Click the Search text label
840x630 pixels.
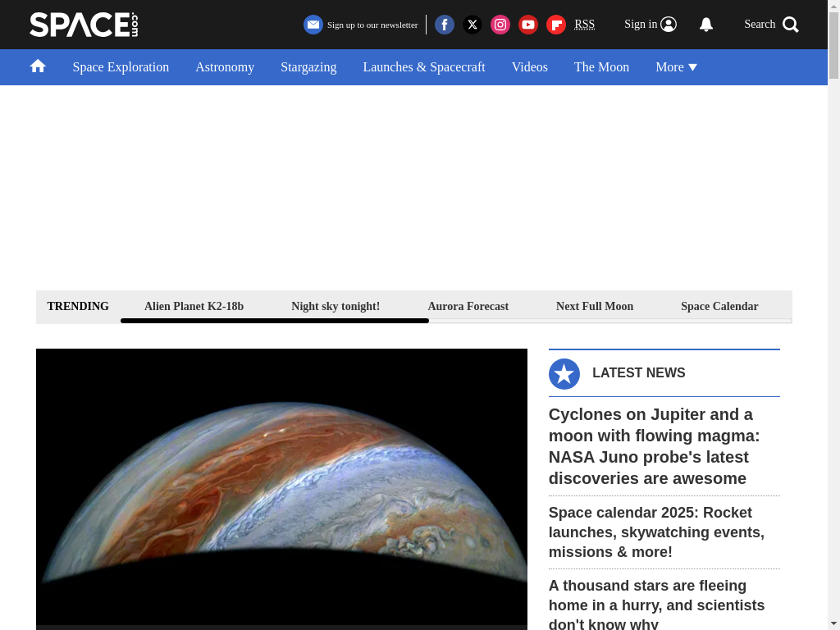pyautogui.click(x=760, y=24)
